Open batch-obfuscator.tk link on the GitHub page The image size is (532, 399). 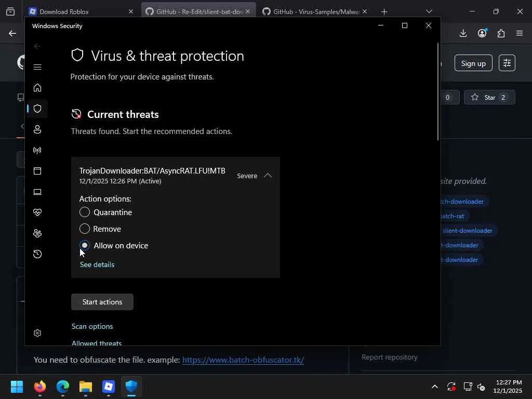(243, 360)
